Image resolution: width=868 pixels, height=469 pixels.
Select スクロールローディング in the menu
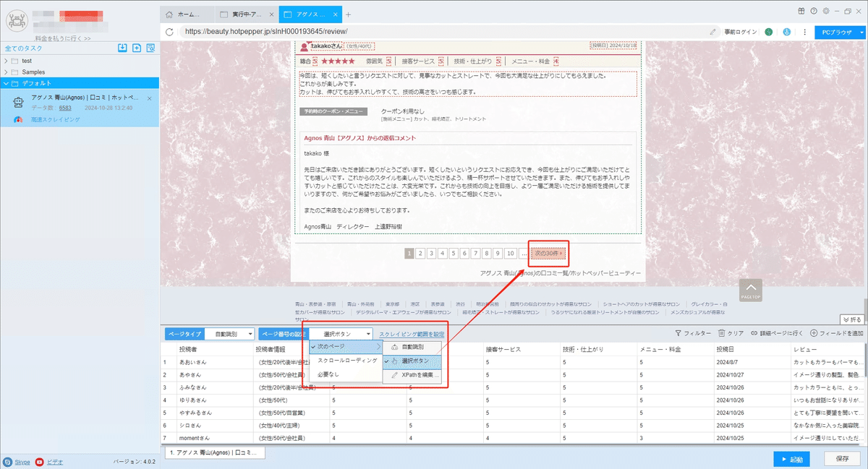click(346, 360)
